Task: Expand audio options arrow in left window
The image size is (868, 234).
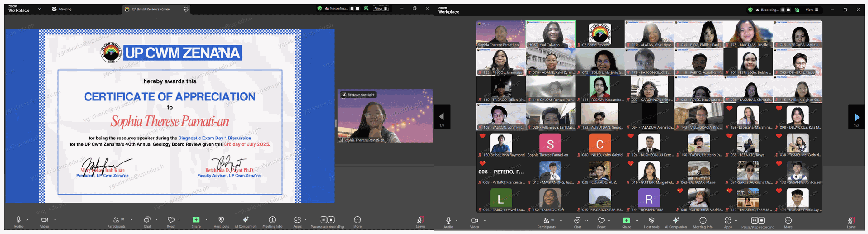Action: [28, 220]
